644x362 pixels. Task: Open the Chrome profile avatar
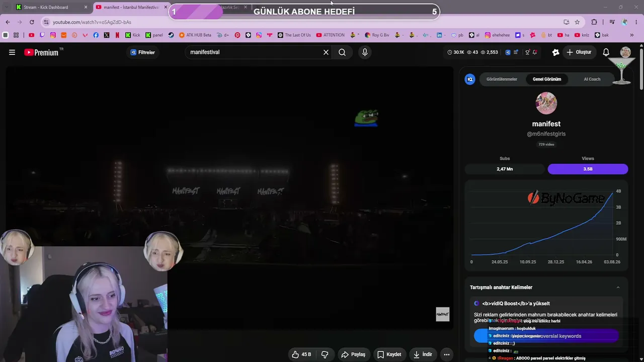[625, 22]
